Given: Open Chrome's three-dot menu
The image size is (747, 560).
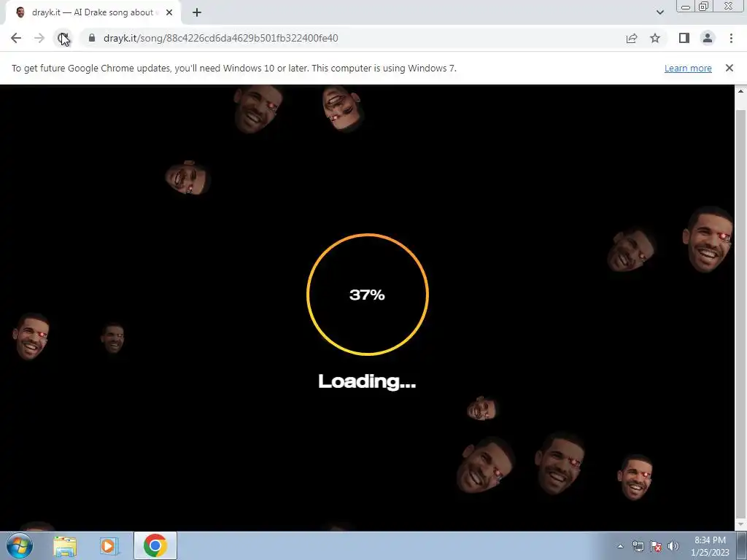Looking at the screenshot, I should pyautogui.click(x=731, y=38).
